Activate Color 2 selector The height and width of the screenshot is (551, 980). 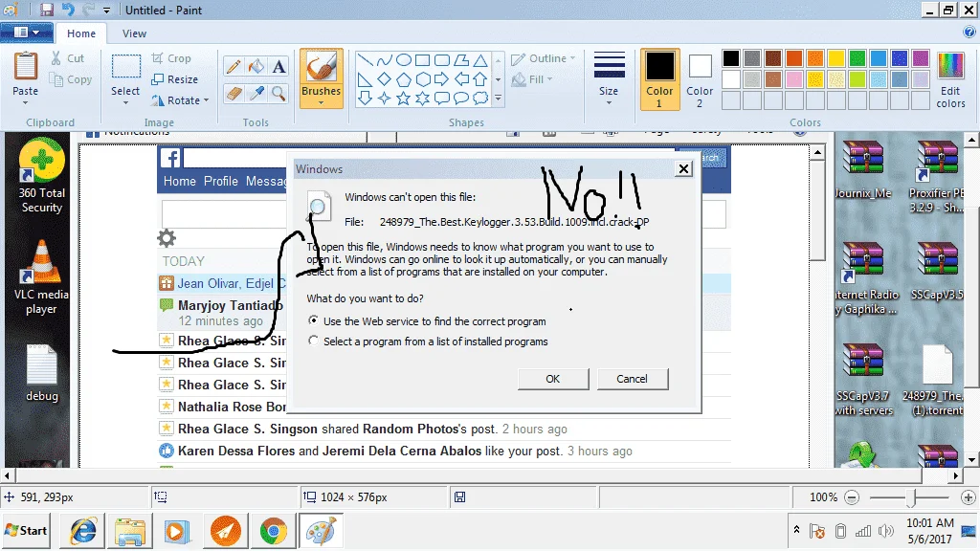click(x=700, y=79)
